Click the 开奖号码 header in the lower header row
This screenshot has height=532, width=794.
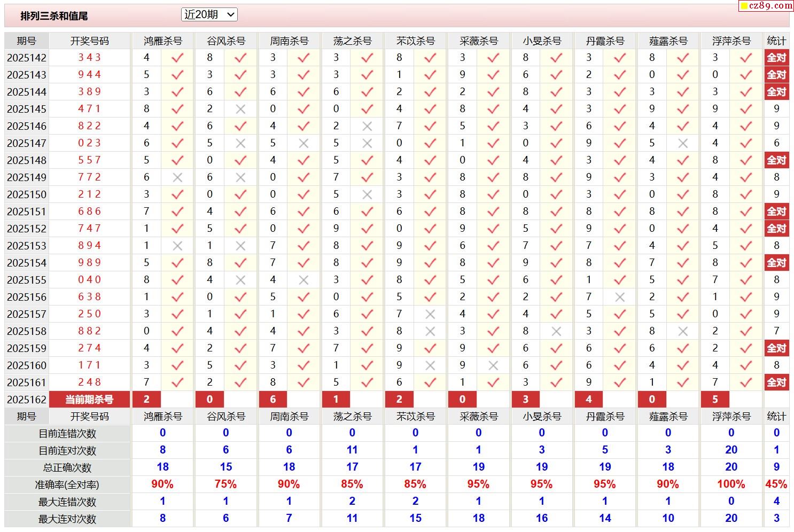coord(89,416)
